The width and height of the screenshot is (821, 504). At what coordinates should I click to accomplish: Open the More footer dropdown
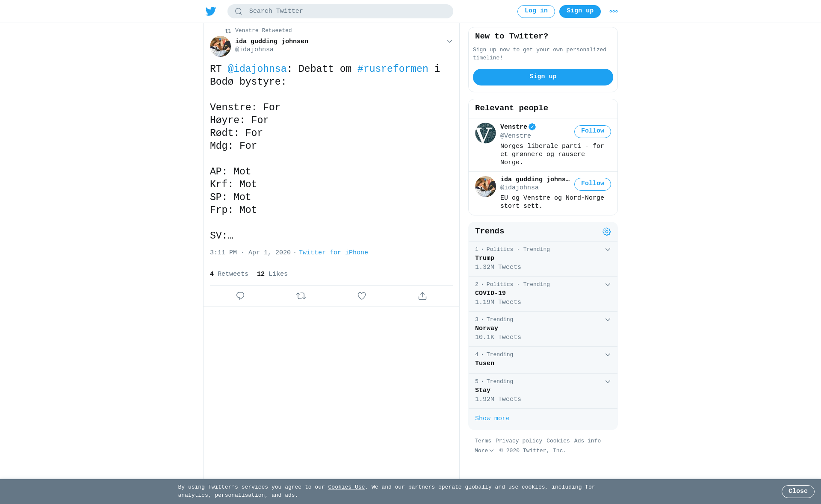484,451
